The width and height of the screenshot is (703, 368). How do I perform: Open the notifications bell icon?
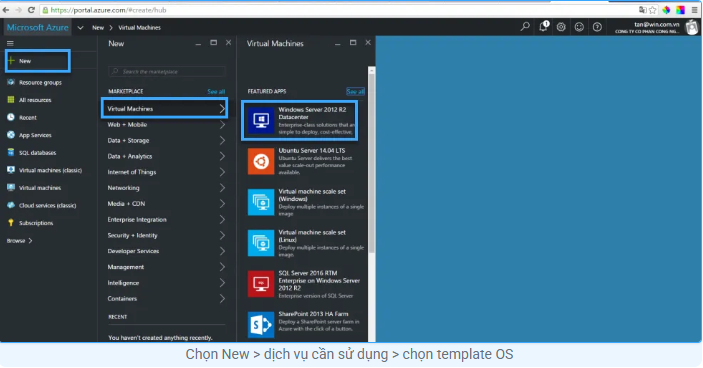coord(543,27)
